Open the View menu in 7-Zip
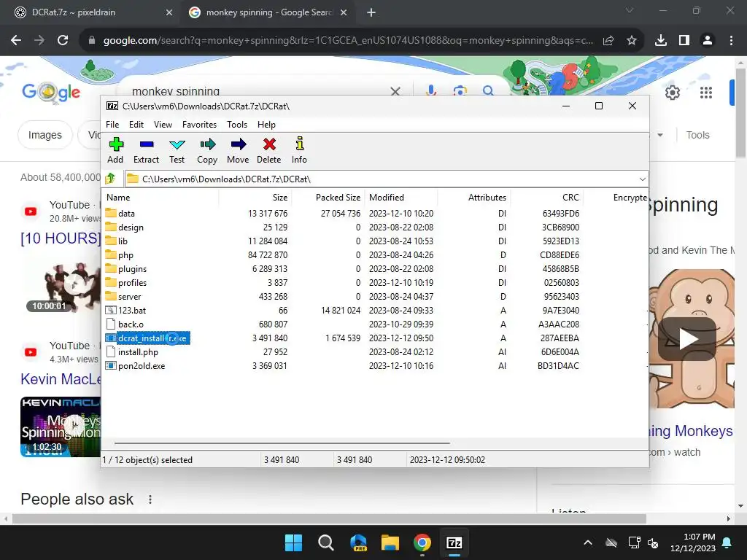The image size is (747, 560). (x=163, y=124)
